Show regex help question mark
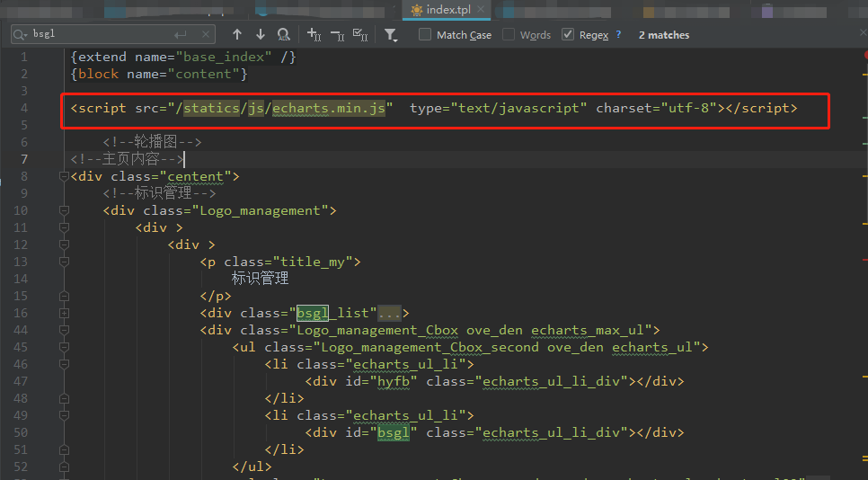The height and width of the screenshot is (480, 868). tap(618, 34)
